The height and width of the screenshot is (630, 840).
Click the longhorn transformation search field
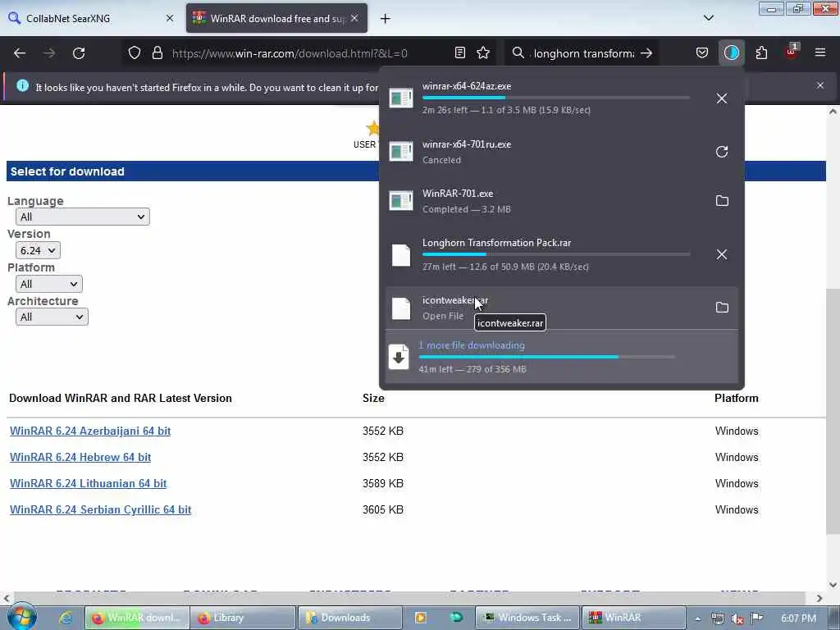point(583,53)
